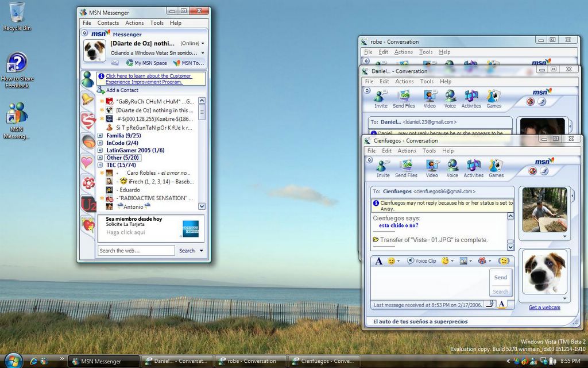Screen dimensions: 588x368
Task: Open my display picture options arrow in conversation
Action: click(565, 299)
